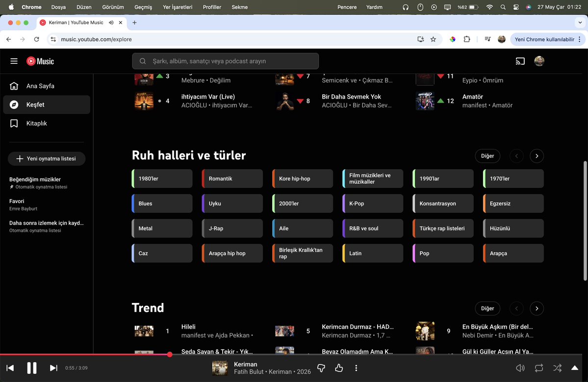Select Keşfet in the sidebar

(47, 104)
